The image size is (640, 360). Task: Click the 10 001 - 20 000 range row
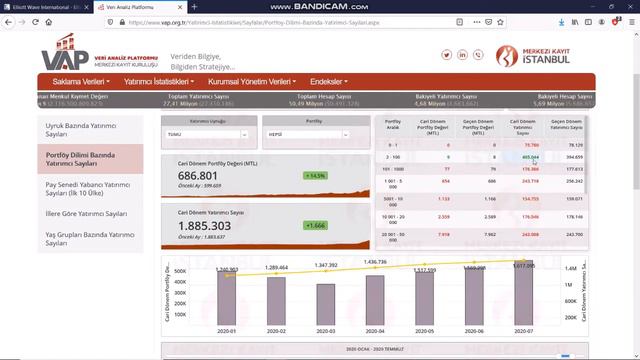(481, 220)
